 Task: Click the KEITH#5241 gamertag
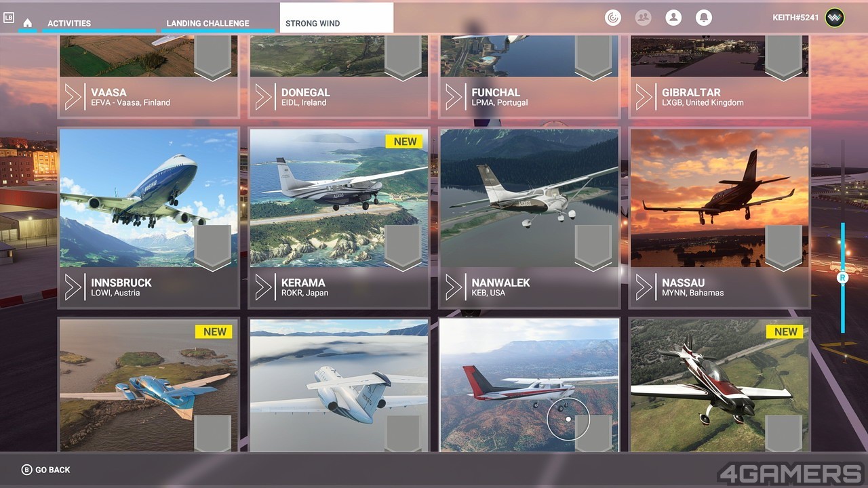pos(795,18)
